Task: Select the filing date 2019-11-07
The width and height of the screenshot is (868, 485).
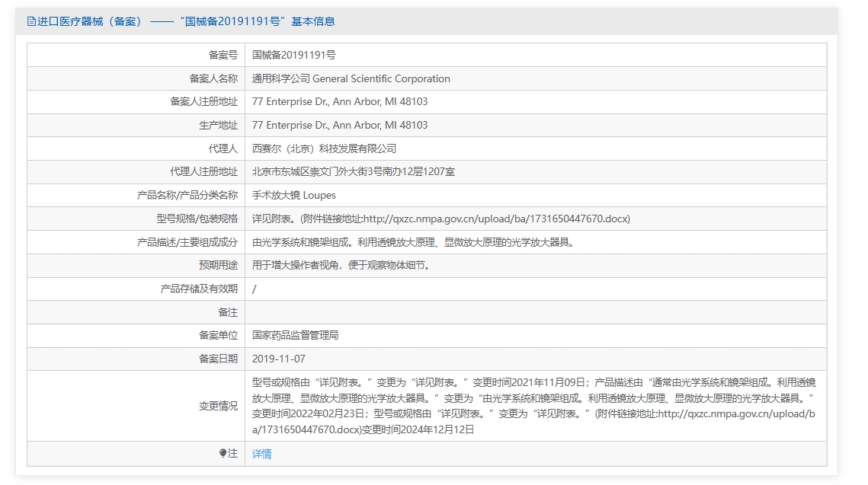Action: (278, 359)
